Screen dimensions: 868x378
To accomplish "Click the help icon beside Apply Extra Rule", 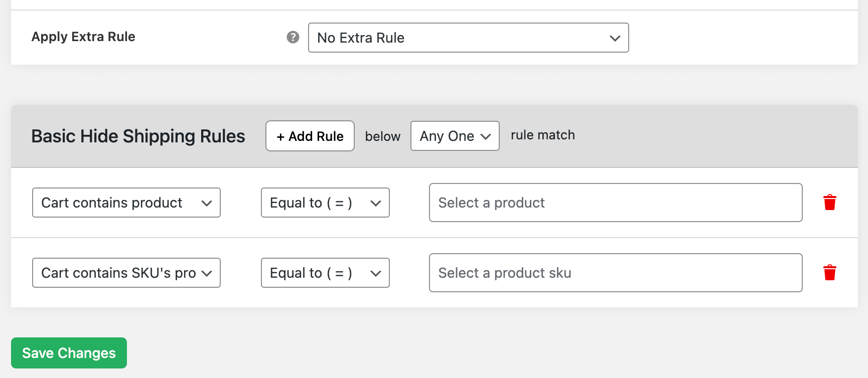I will coord(293,37).
